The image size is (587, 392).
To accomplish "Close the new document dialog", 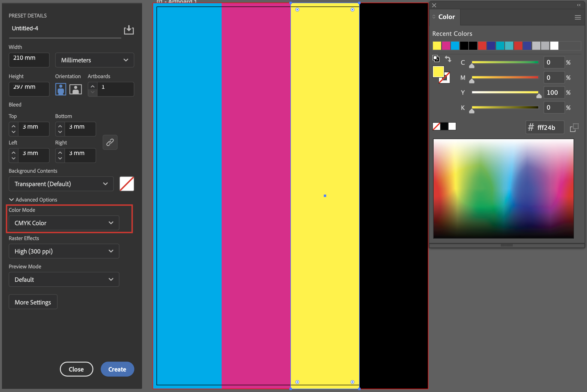I will pyautogui.click(x=76, y=369).
